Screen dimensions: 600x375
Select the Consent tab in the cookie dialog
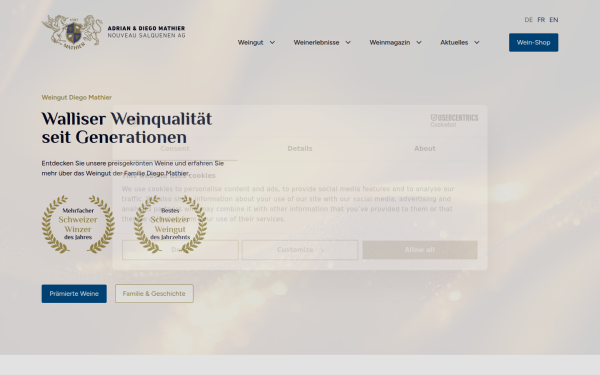pos(175,148)
